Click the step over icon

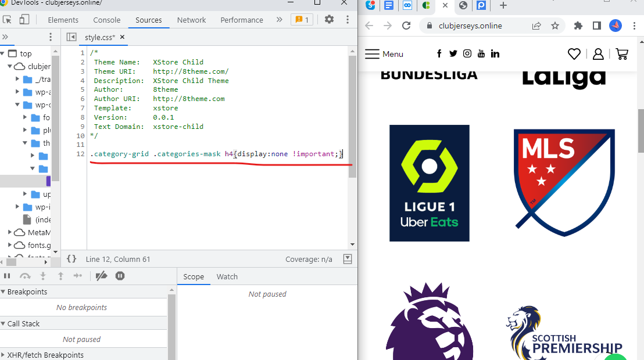(x=25, y=276)
